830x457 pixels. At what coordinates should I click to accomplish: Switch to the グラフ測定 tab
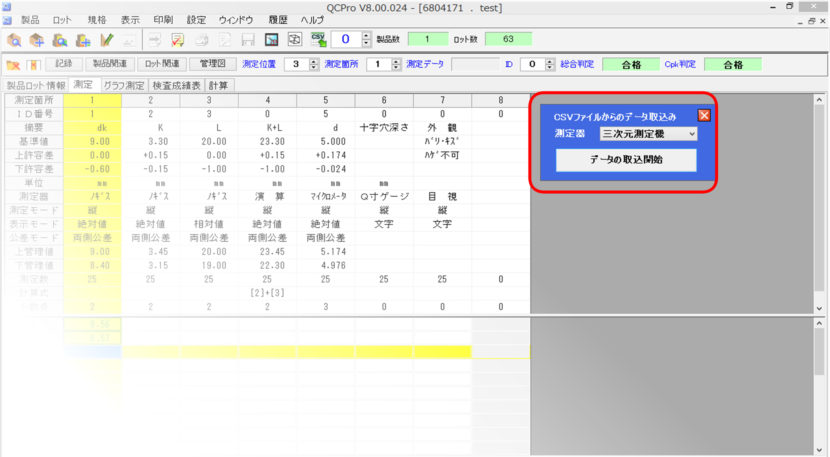[125, 86]
